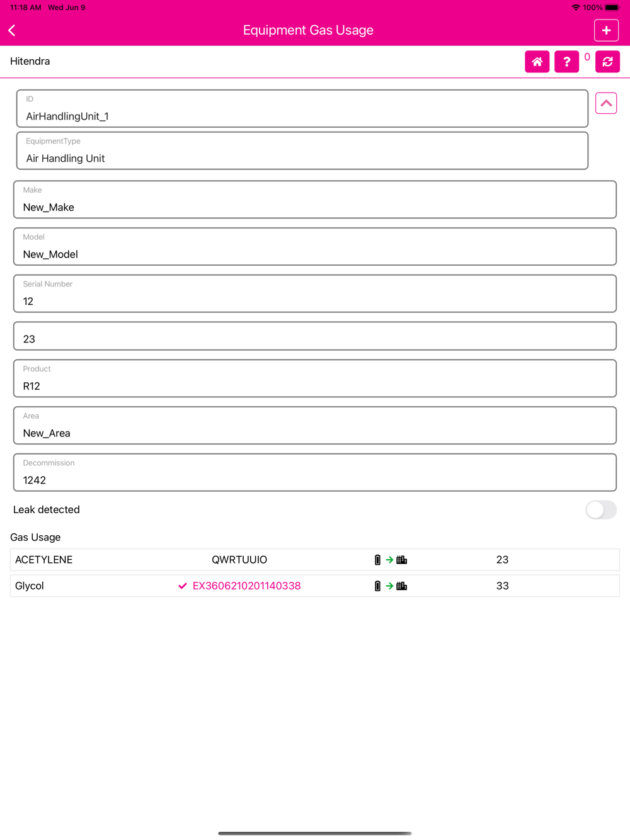630x840 pixels.
Task: Open the EquipmentType Air Handling Unit field
Action: (x=302, y=150)
